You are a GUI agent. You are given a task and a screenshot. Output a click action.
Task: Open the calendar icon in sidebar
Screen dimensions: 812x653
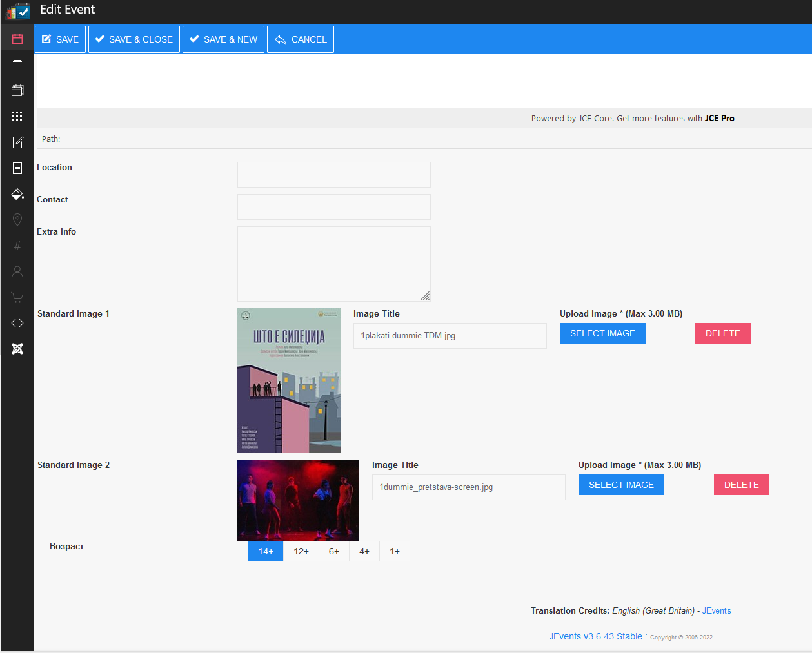pyautogui.click(x=17, y=39)
